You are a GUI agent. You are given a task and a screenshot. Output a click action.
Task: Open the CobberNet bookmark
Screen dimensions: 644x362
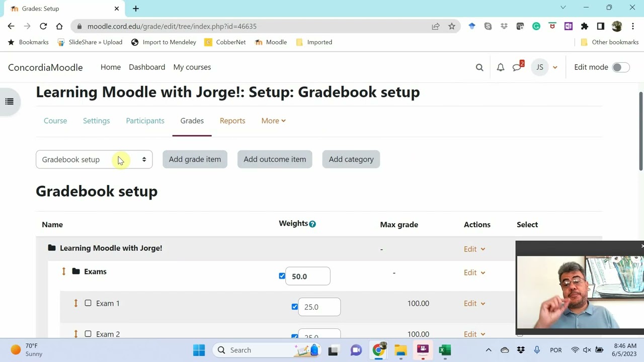tap(225, 42)
